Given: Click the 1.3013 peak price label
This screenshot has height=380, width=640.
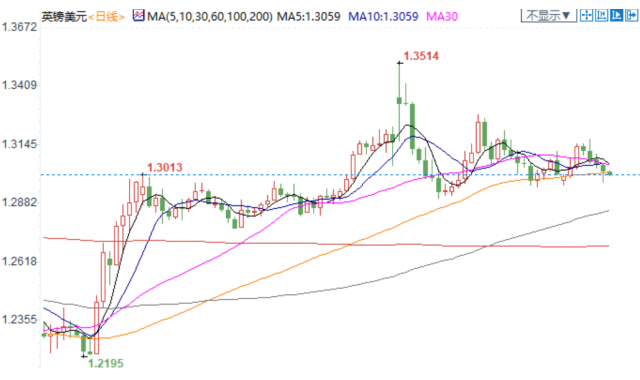Looking at the screenshot, I should [164, 167].
